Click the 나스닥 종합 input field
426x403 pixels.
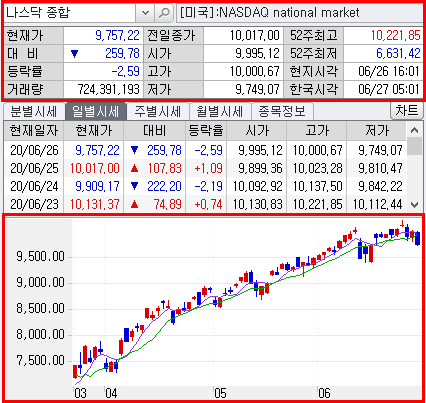click(70, 13)
